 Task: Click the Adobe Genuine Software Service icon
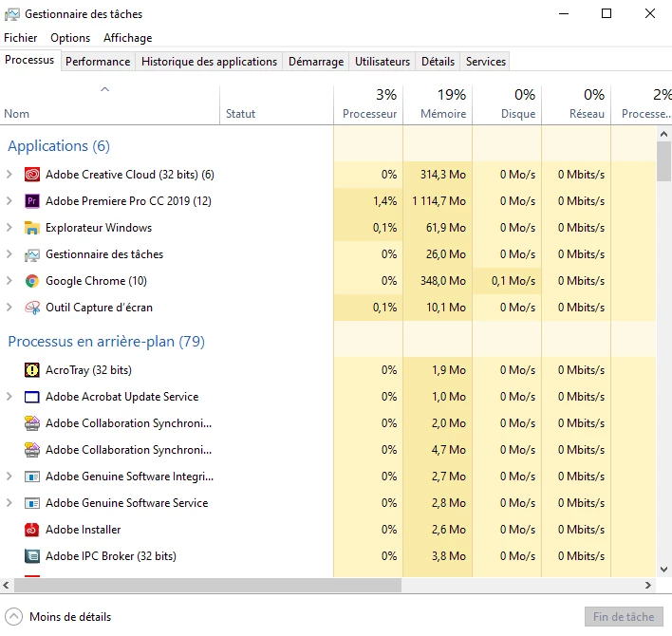coord(32,503)
